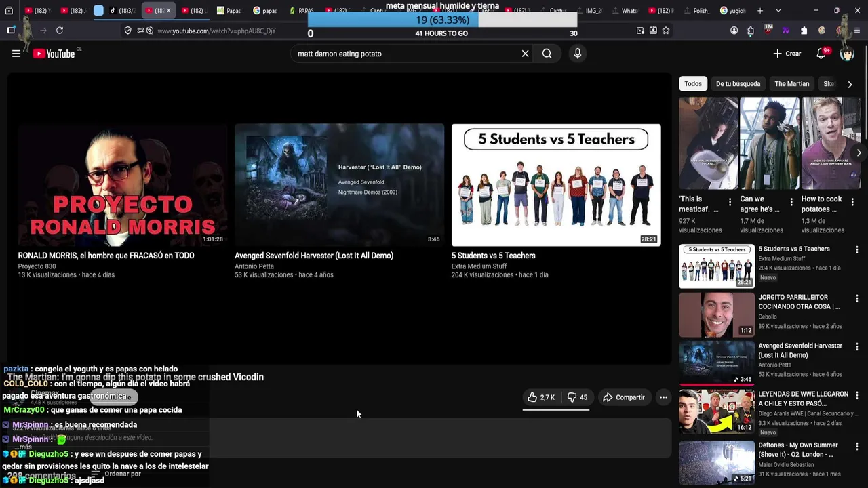The height and width of the screenshot is (488, 868).
Task: Open options for 'This is meatloaf' short
Action: tap(730, 202)
